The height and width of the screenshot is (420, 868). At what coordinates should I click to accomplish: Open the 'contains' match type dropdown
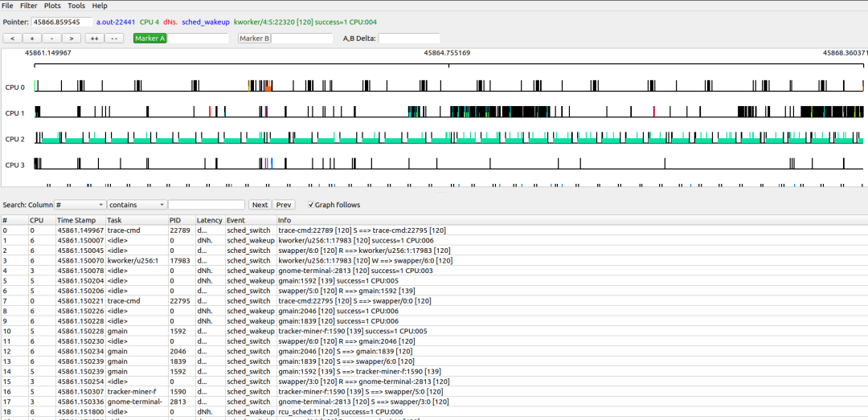[x=137, y=205]
